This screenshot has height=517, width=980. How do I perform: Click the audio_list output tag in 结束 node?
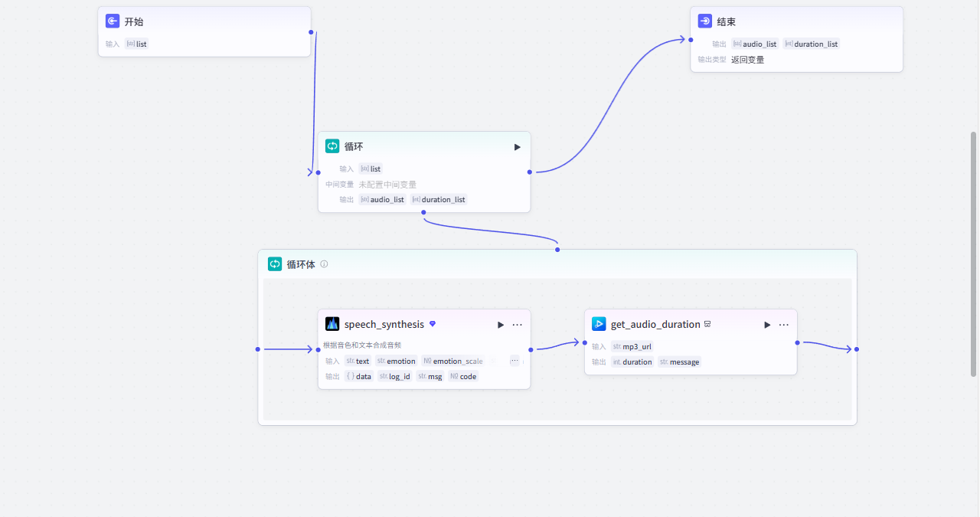coord(755,44)
